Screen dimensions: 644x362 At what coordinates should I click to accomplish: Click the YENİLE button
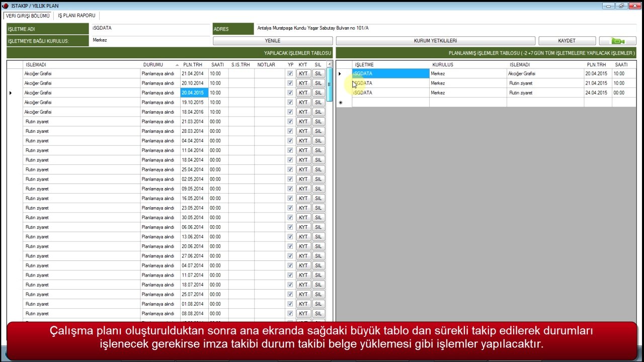point(273,41)
